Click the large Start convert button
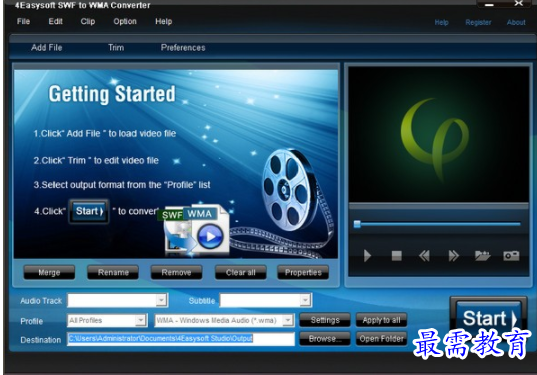Viewport: 537px width, 375px height. [489, 318]
